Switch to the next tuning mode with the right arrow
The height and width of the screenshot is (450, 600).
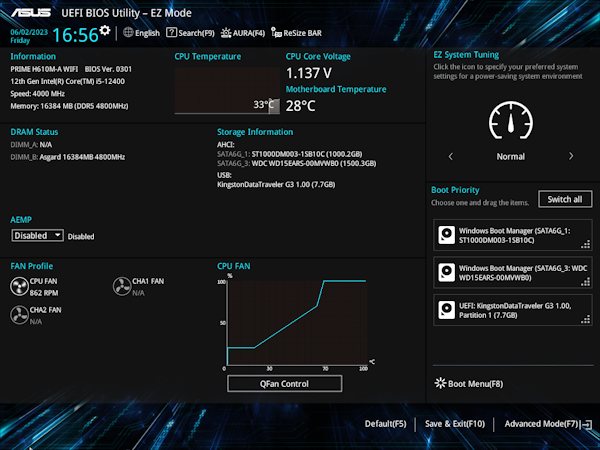(x=571, y=156)
